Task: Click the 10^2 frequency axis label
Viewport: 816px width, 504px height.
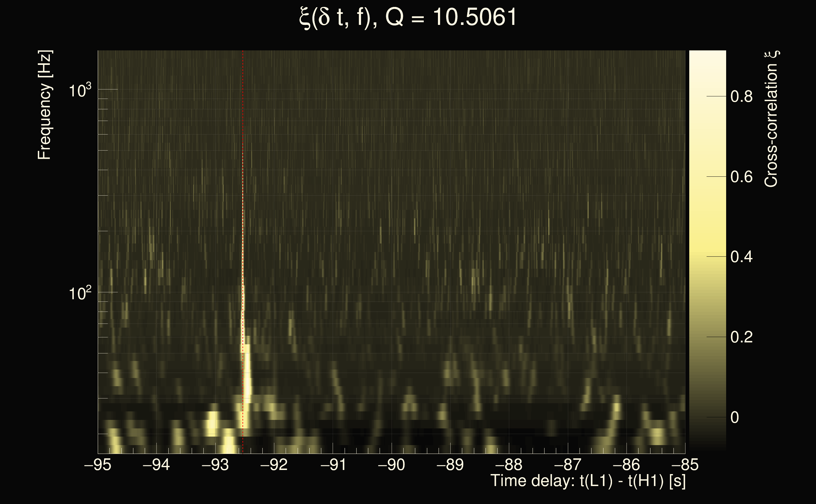Action: [80, 293]
